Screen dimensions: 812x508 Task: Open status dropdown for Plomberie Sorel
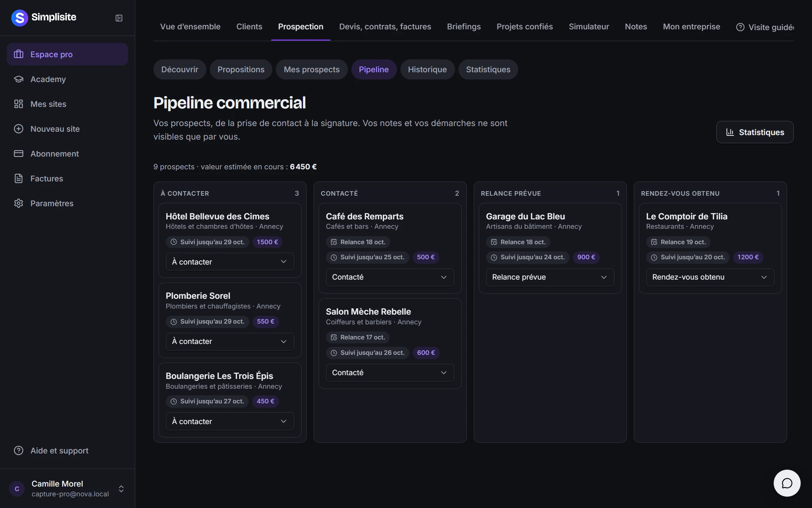(x=230, y=341)
